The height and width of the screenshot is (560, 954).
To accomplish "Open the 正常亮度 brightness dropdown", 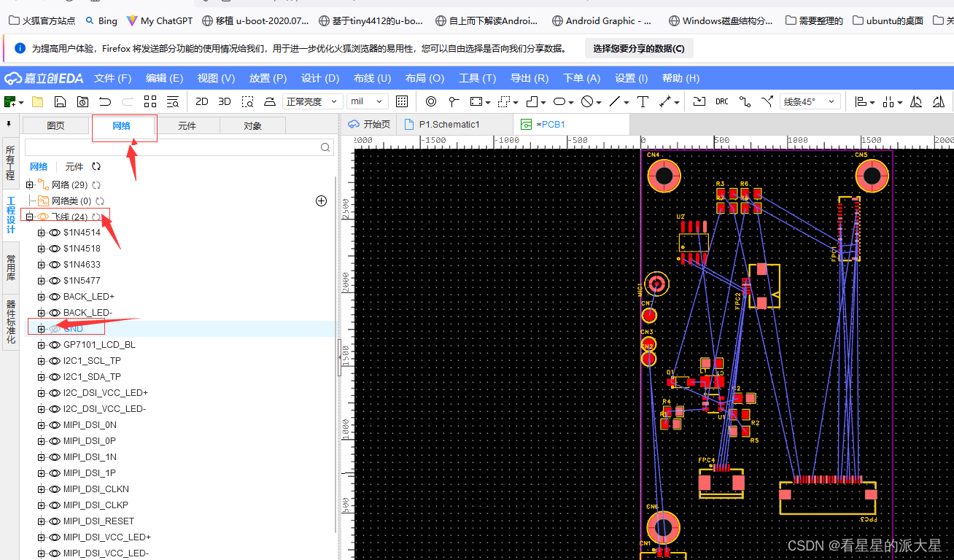I will pyautogui.click(x=312, y=101).
